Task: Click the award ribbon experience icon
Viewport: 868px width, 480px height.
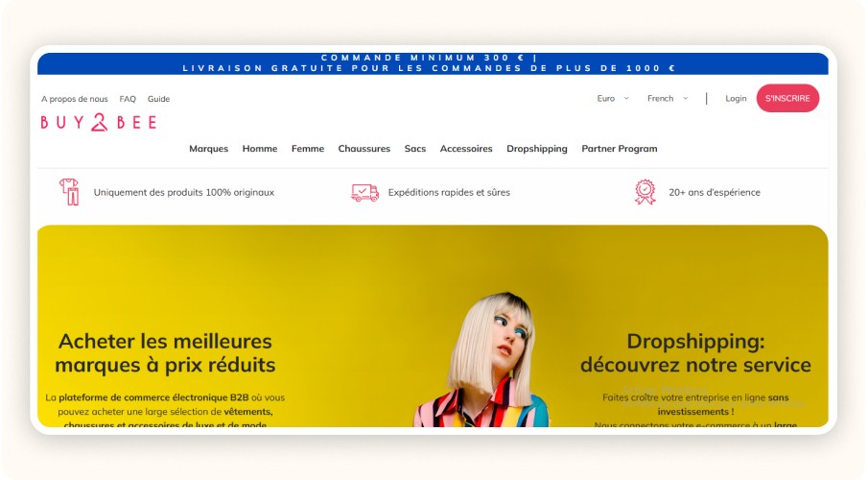Action: [x=645, y=192]
